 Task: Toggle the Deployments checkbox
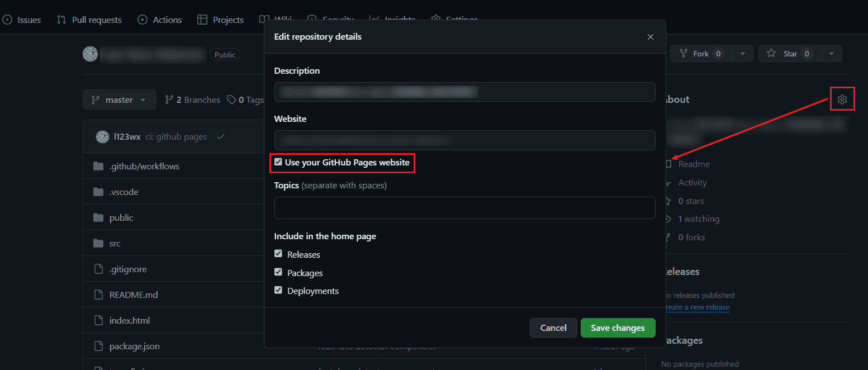278,291
